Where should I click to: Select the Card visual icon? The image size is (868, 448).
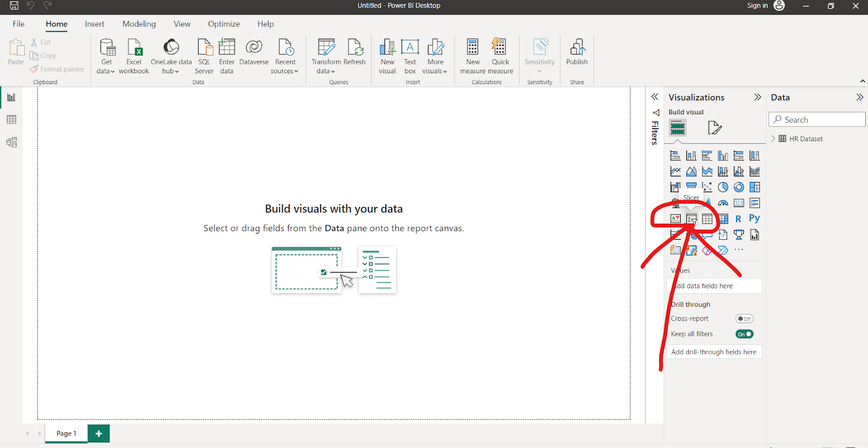pyautogui.click(x=739, y=203)
